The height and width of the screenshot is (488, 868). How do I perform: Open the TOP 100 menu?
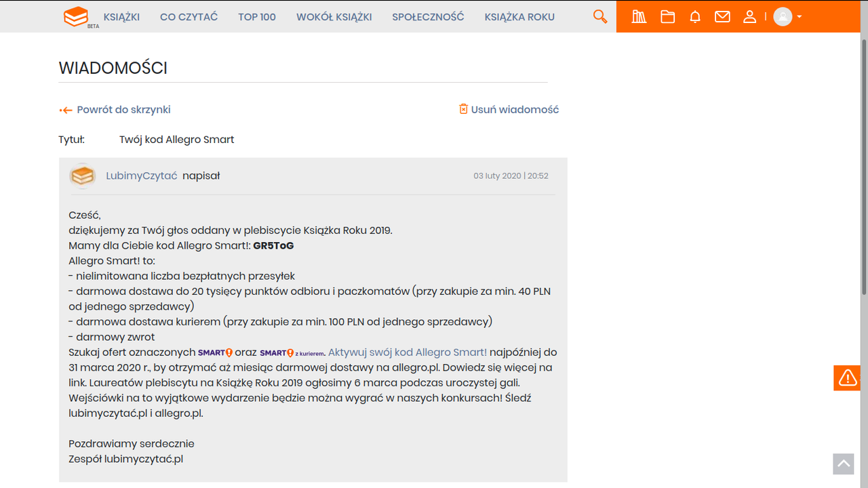[257, 17]
